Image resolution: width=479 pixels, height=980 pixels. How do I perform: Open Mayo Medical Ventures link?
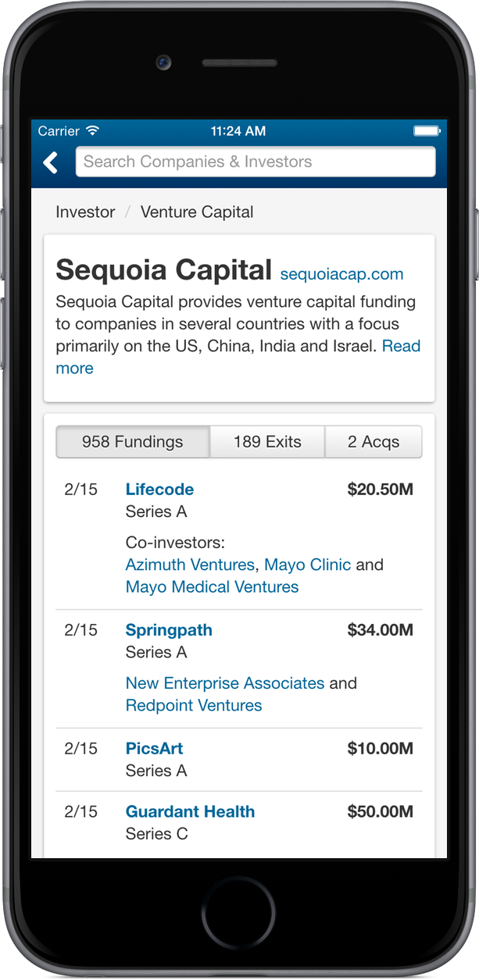[x=212, y=586]
